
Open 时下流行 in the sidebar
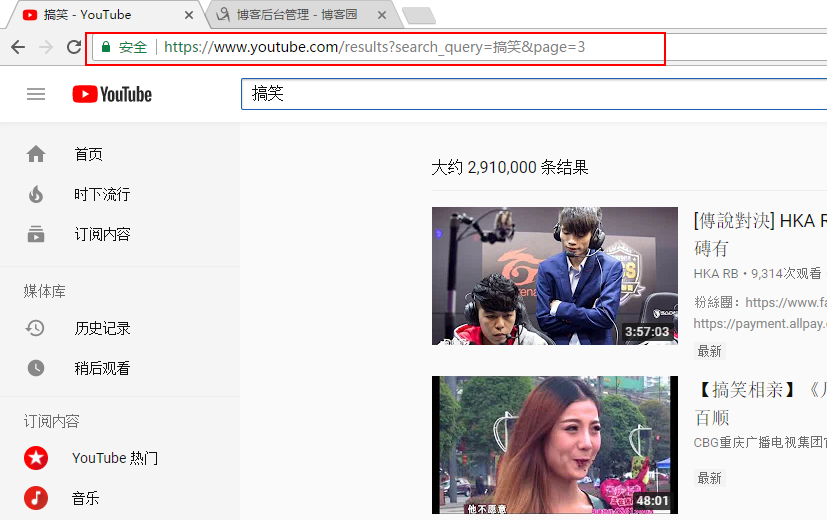(x=102, y=194)
